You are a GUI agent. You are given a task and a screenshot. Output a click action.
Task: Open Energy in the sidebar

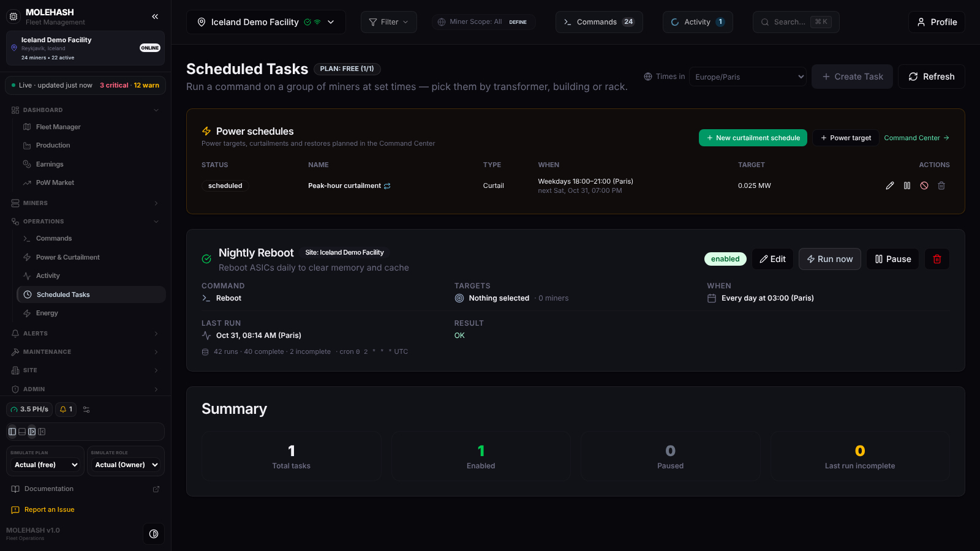pos(91,313)
